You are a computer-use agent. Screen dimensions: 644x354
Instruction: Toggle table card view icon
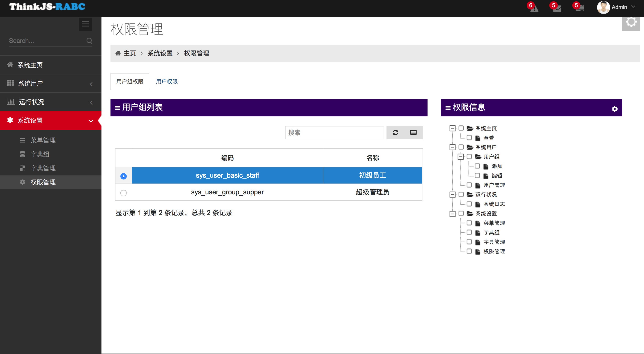pyautogui.click(x=413, y=133)
